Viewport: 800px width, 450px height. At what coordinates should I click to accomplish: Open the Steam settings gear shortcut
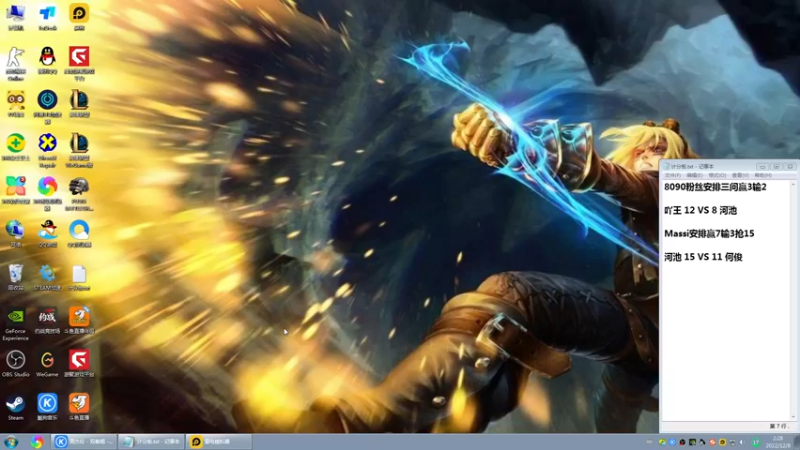[47, 277]
